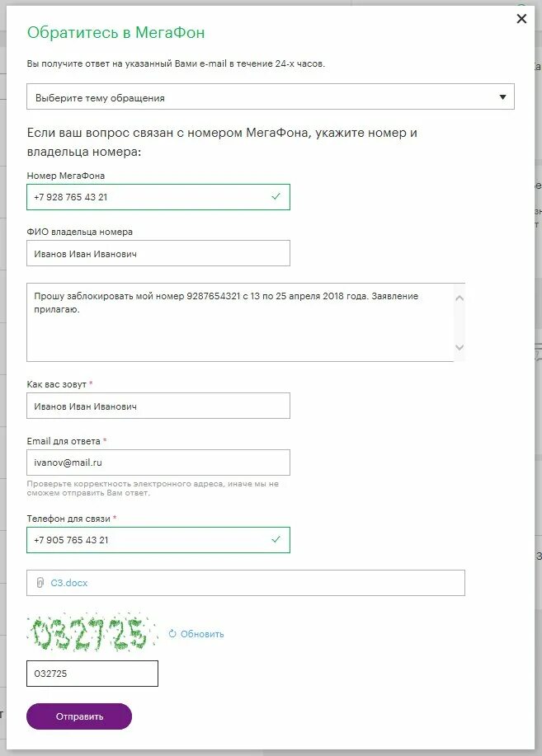542x756 pixels.
Task: Click the 'Обновить' captcha refresh link
Action: (202, 634)
